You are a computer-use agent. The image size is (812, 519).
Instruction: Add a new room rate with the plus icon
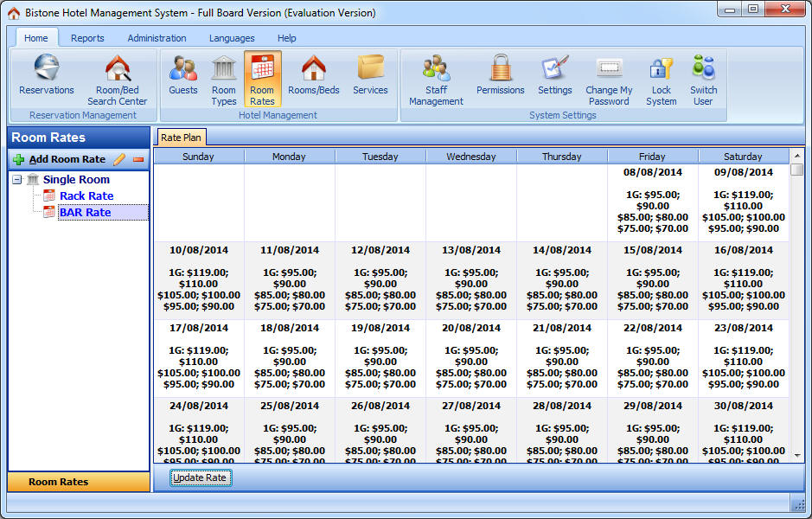pyautogui.click(x=17, y=159)
